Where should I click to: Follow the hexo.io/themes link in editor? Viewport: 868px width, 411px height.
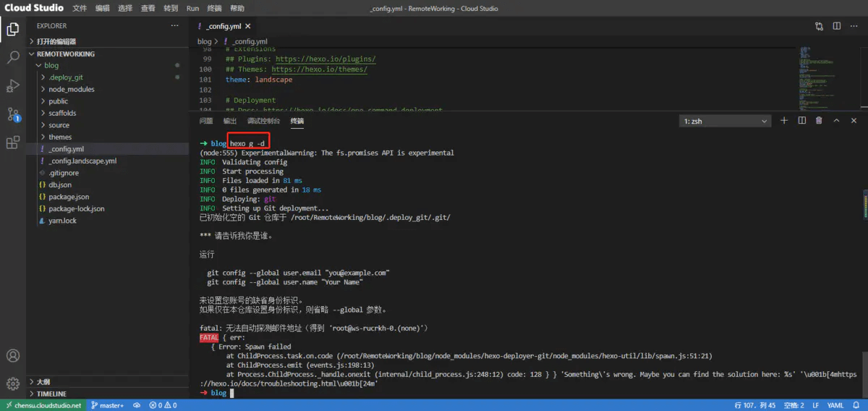(319, 69)
